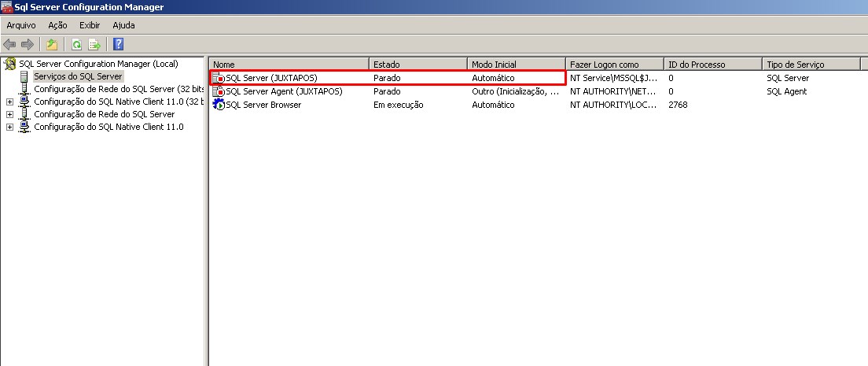Click Em execução status of SQL Server Browser
The width and height of the screenshot is (868, 366).
(x=399, y=105)
